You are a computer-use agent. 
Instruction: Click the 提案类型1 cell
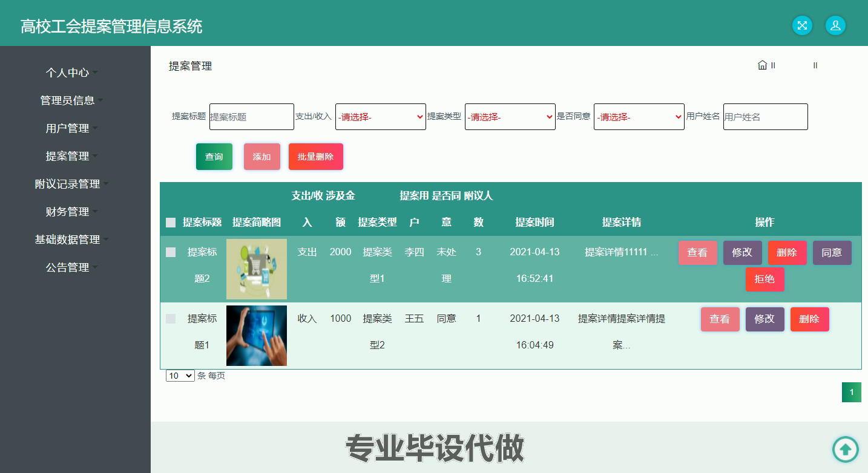378,266
